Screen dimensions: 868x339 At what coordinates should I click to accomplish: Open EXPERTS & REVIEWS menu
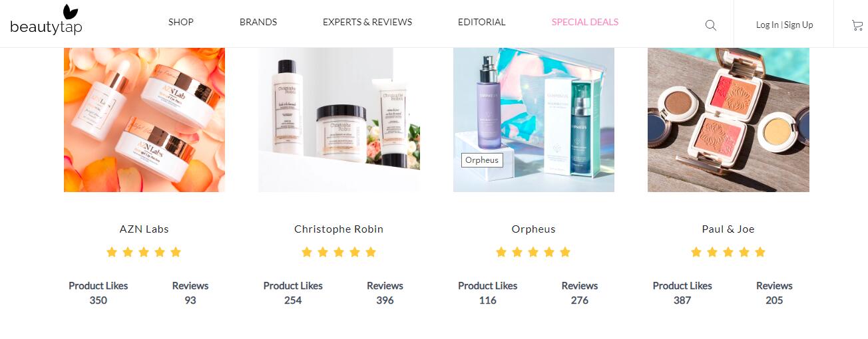367,22
